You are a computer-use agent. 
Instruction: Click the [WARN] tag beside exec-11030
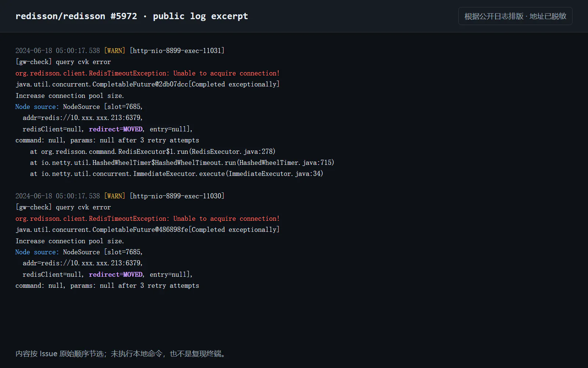pos(115,196)
